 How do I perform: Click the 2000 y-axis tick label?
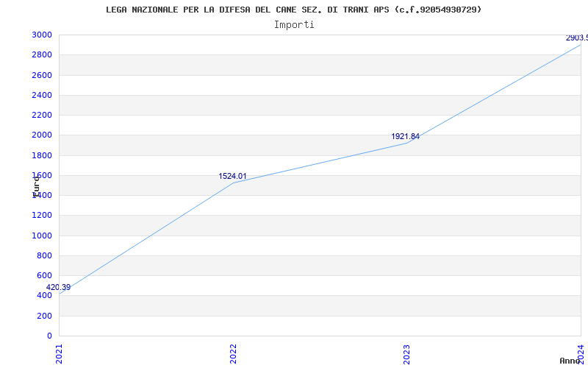pyautogui.click(x=42, y=135)
